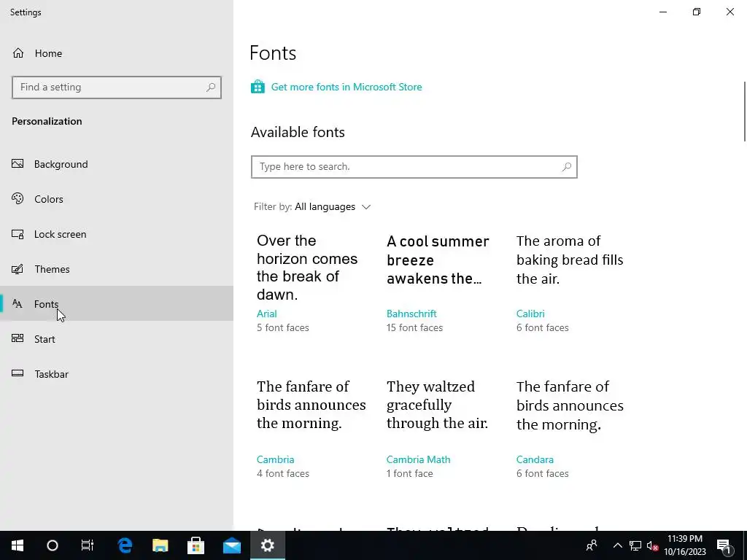747x560 pixels.
Task: Click '1 font face' under Cambria Math
Action: 410,473
